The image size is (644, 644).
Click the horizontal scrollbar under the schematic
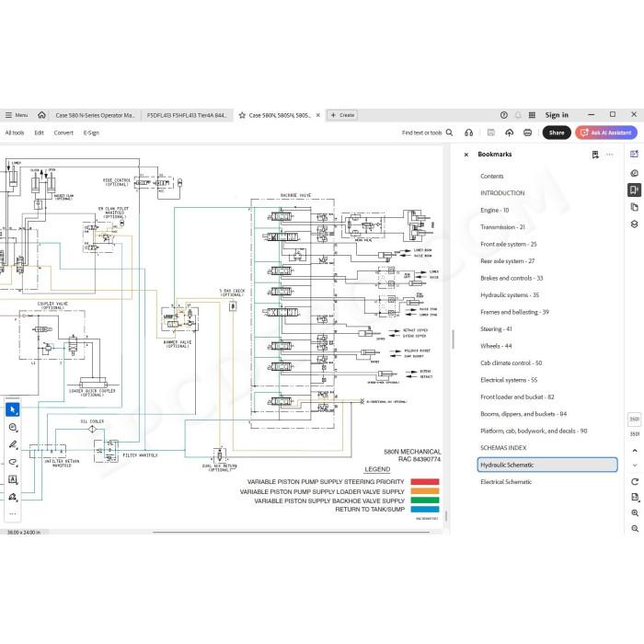pyautogui.click(x=292, y=533)
